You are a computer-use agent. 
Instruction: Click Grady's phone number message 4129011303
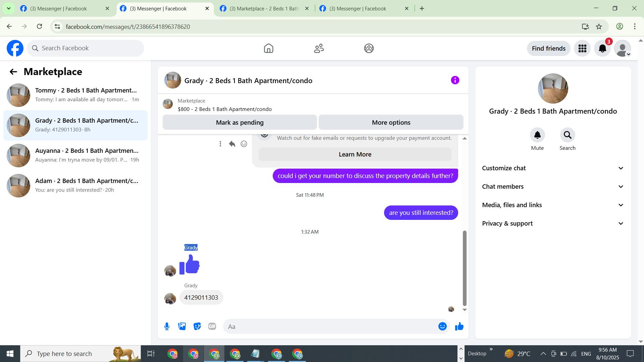click(201, 298)
